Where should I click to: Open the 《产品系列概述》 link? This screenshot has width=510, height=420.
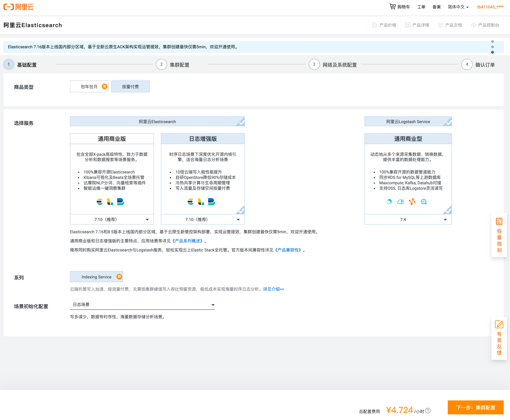188,241
